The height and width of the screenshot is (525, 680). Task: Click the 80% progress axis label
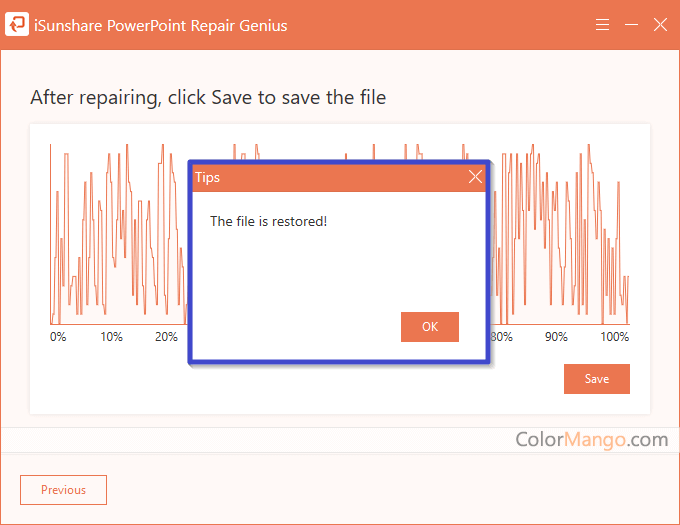pyautogui.click(x=502, y=337)
